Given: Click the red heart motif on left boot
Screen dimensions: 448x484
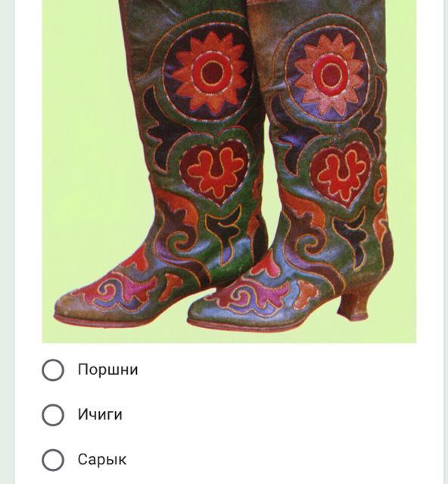Looking at the screenshot, I should coord(215,173).
